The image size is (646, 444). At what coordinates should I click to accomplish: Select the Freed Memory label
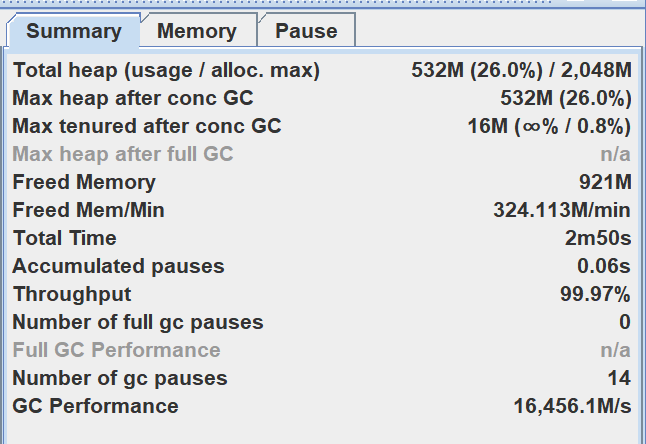pos(84,183)
